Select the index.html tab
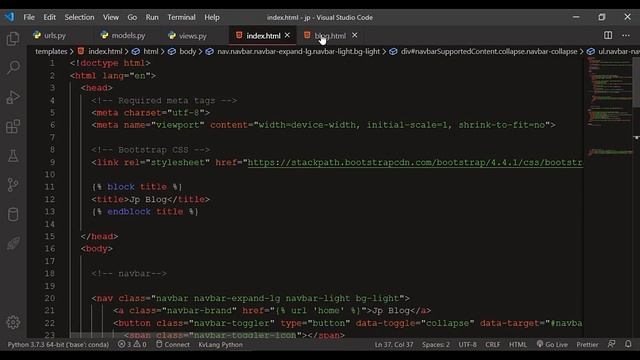 click(263, 36)
